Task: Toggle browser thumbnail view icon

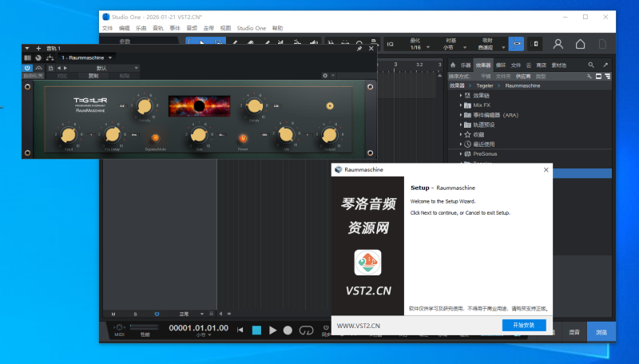Action: 598,76
